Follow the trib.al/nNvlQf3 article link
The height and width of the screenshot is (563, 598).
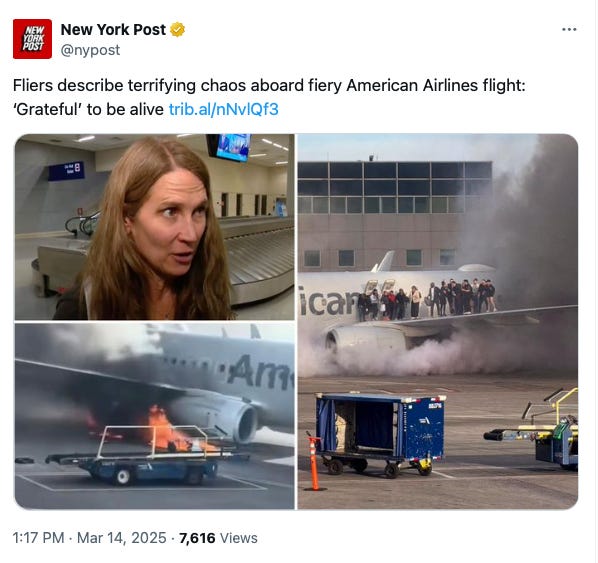(x=223, y=109)
